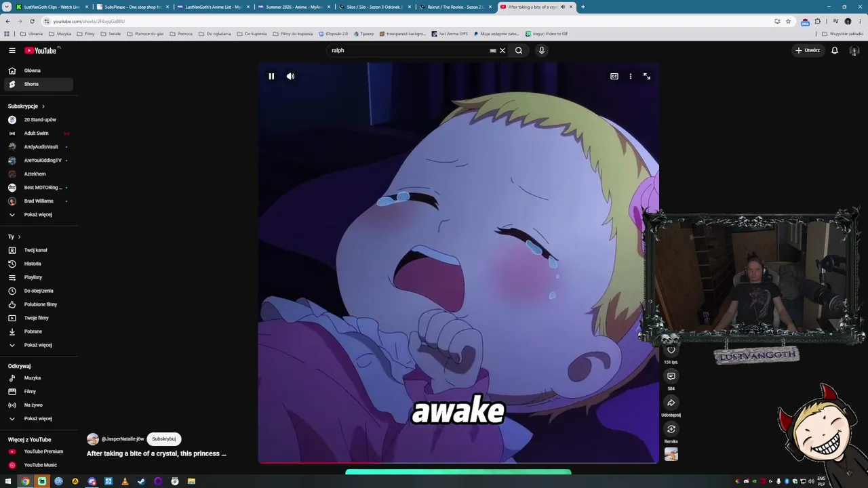Screen dimensions: 868x488
Task: Expand the Subskrypcje section
Action: point(26,106)
